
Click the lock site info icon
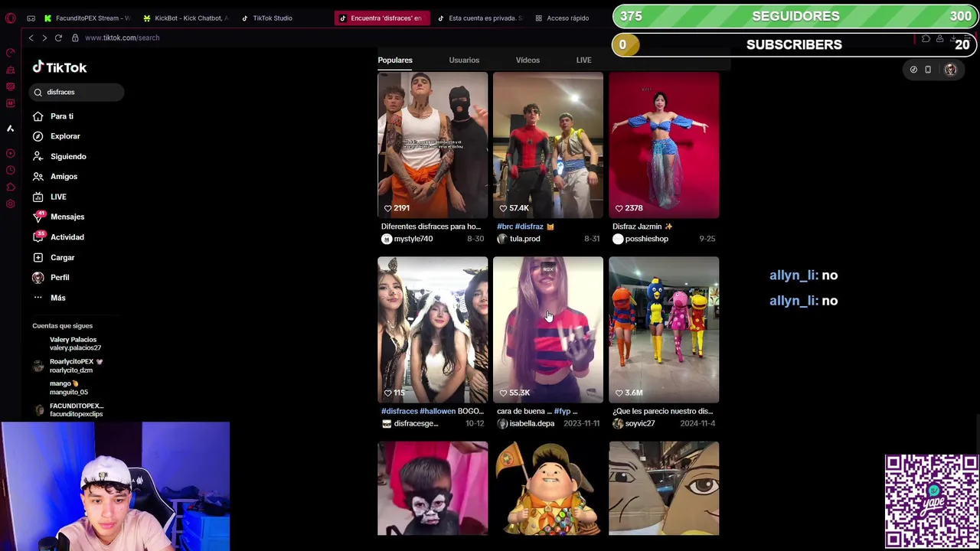[75, 37]
